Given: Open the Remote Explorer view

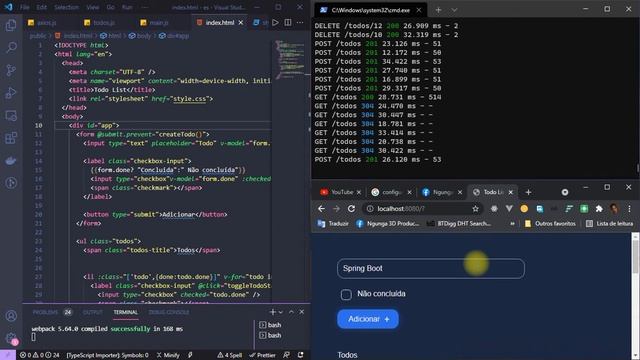Looking at the screenshot, I should 11,116.
